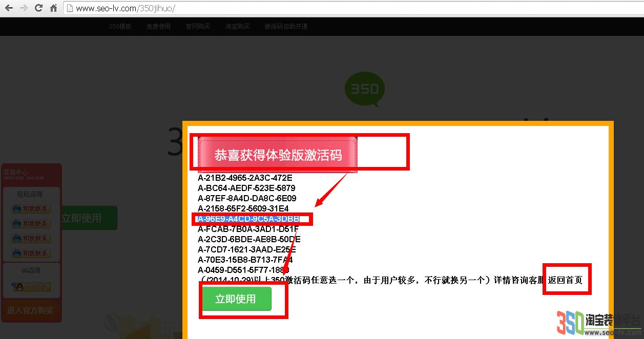Open the browser home page icon
Screen dimensions: 644x339
(x=53, y=8)
